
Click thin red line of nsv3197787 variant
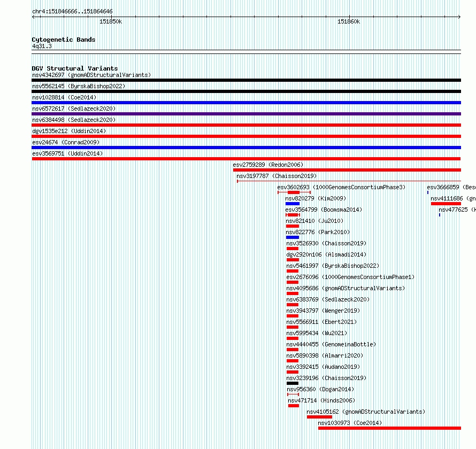coord(349,181)
